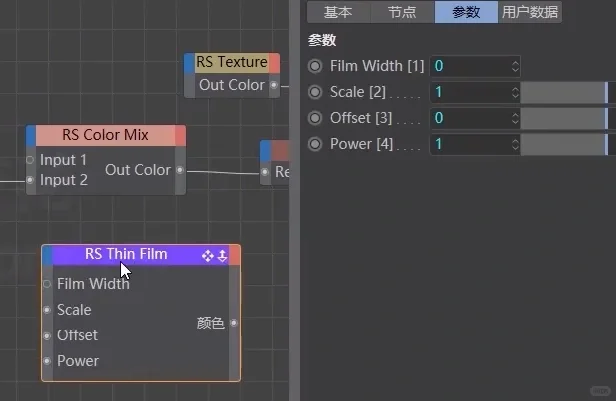The height and width of the screenshot is (401, 616).
Task: Click the blue input tab of RS Color Mix
Action: coord(31,136)
